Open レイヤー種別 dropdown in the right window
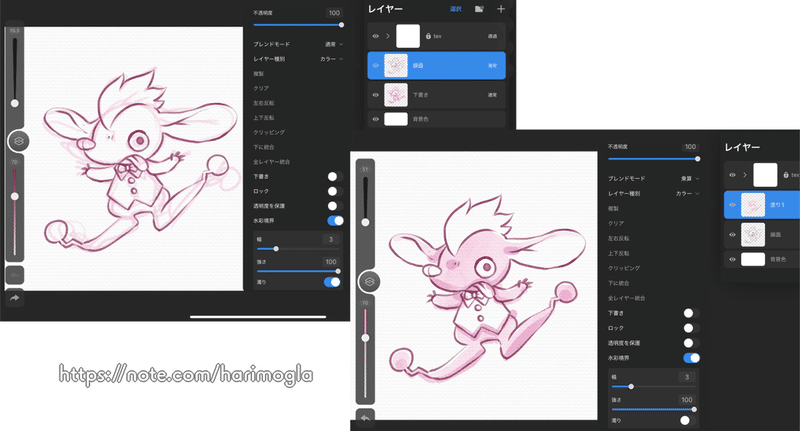Viewport: 800px width, 431px height. point(687,193)
